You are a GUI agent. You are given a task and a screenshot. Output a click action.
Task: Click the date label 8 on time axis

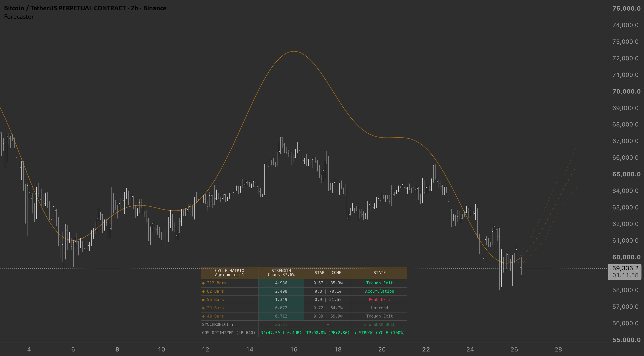(x=117, y=349)
